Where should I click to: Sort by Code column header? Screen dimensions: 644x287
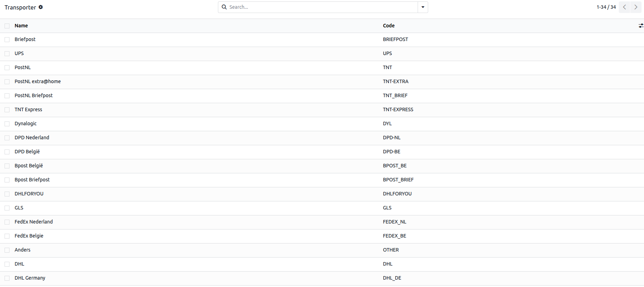click(x=389, y=26)
